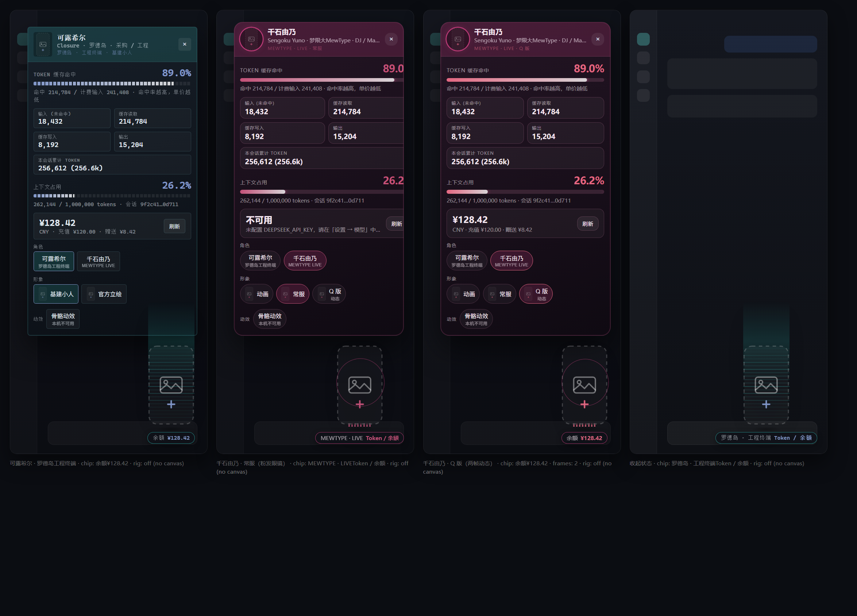Viewport: 857px width, 616px height.
Task: Choose 常服 appearance in the second panel
Action: coord(293,294)
